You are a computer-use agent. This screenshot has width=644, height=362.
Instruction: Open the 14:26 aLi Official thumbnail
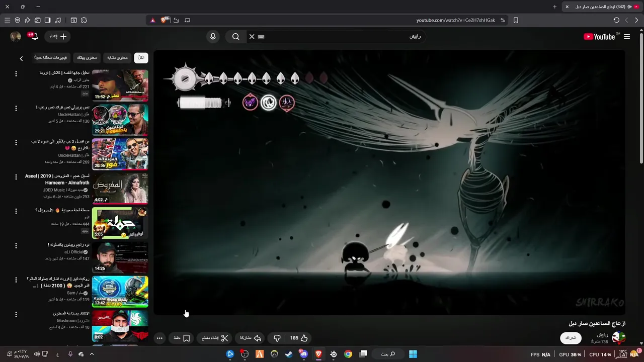tap(120, 257)
